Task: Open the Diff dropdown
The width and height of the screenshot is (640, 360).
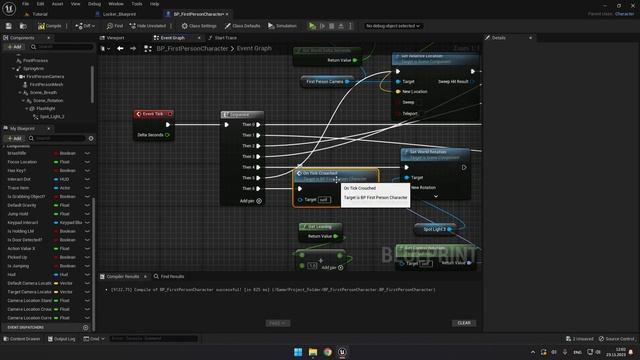Action: point(85,26)
